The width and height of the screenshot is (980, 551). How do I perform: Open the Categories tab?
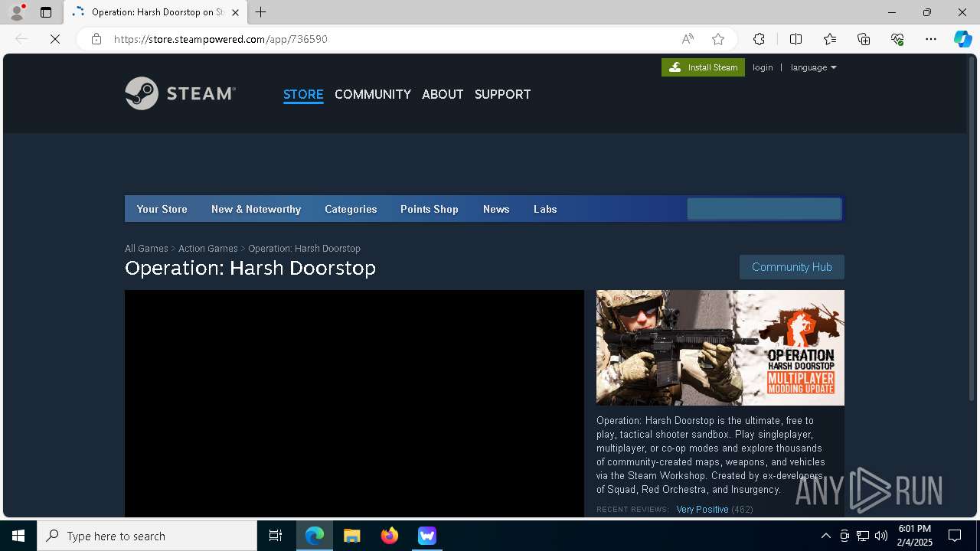tap(351, 209)
